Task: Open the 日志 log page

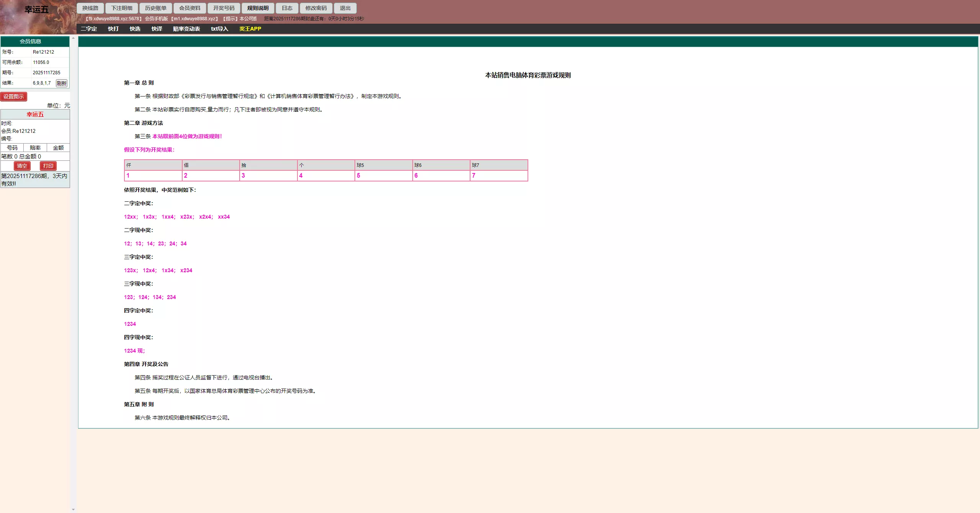Action: pos(287,8)
